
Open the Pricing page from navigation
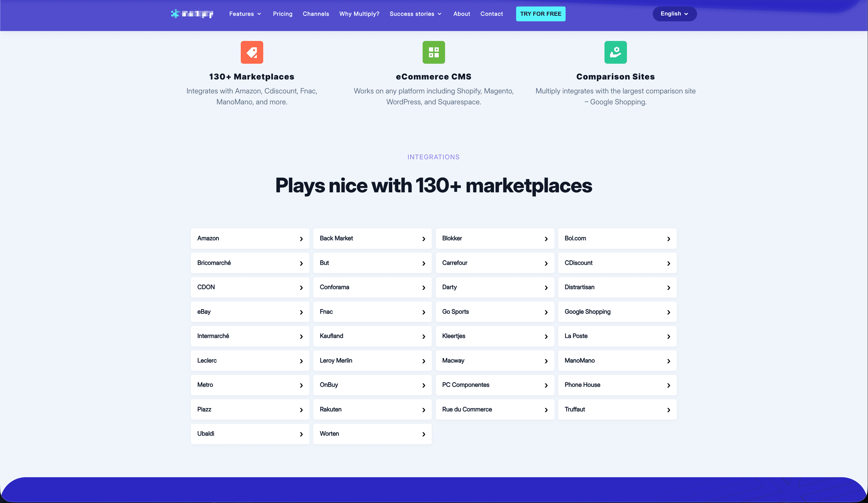(282, 14)
